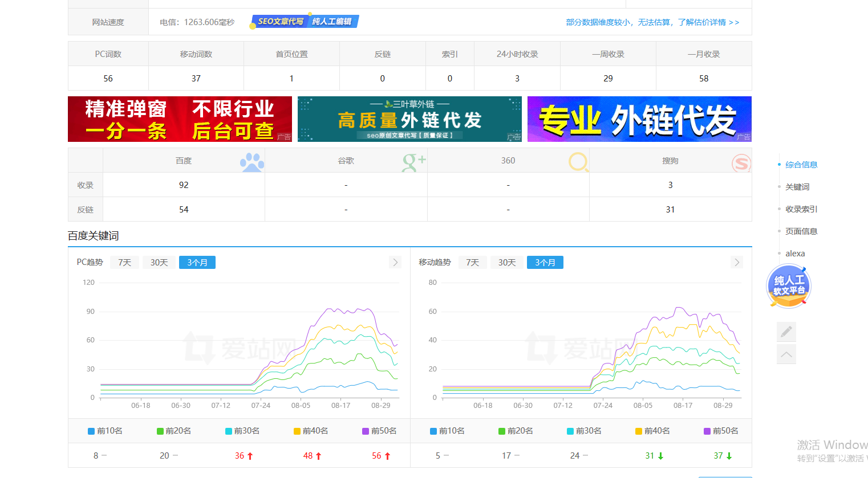
Task: Click the 百度关键词 section heading
Action: point(94,236)
